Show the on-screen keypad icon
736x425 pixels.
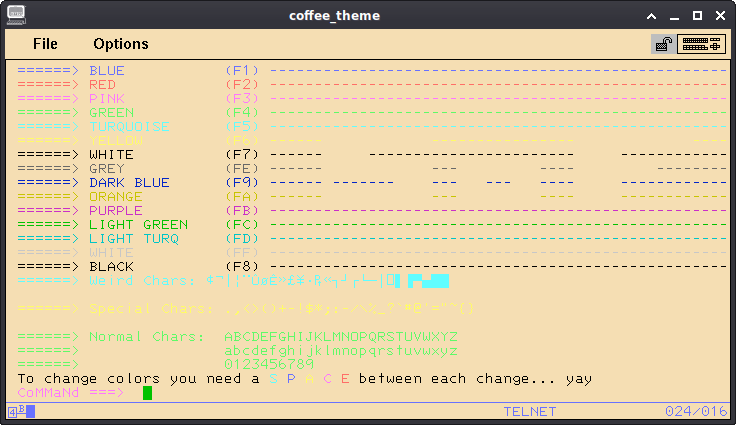tap(701, 44)
